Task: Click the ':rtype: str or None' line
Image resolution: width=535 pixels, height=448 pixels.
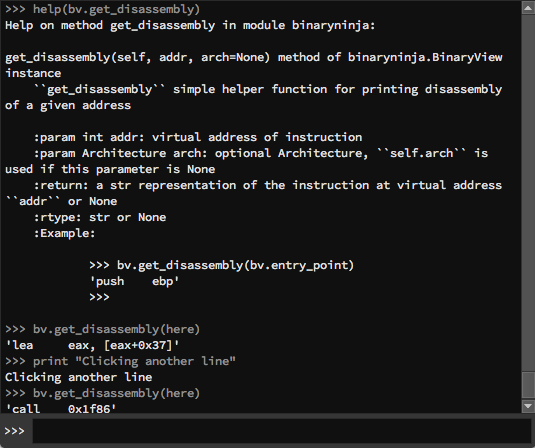Action: [100, 217]
